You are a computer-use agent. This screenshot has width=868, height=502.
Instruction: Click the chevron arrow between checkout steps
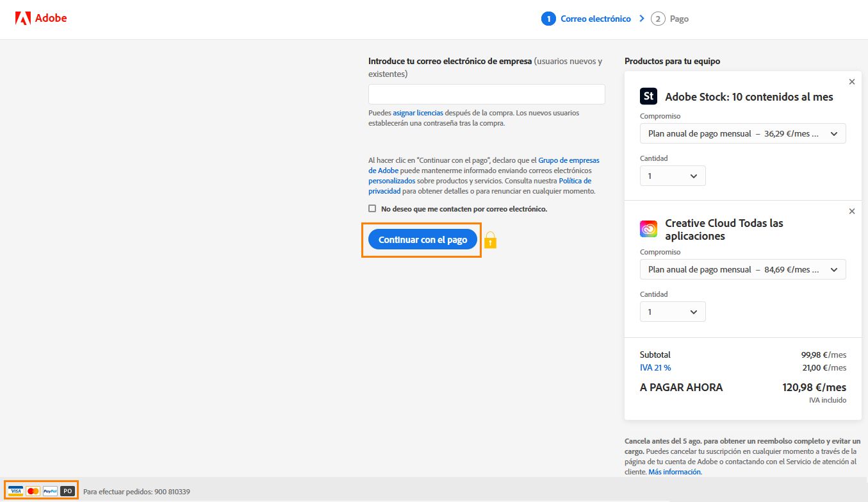[x=642, y=19]
